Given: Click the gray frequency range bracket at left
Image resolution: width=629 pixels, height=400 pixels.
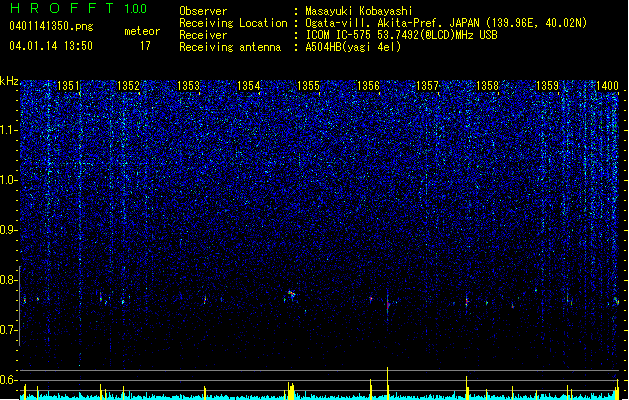Looking at the screenshot, I should coord(20,306).
